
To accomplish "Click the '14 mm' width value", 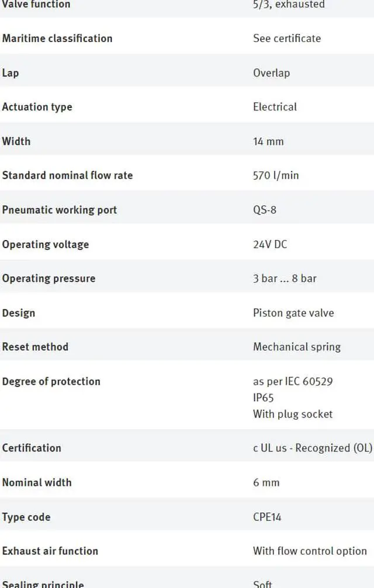I will click(268, 141).
